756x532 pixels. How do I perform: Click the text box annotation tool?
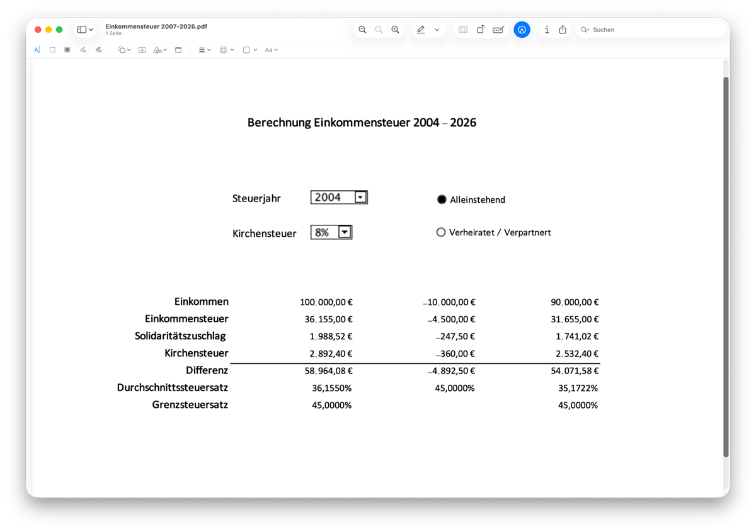(142, 50)
